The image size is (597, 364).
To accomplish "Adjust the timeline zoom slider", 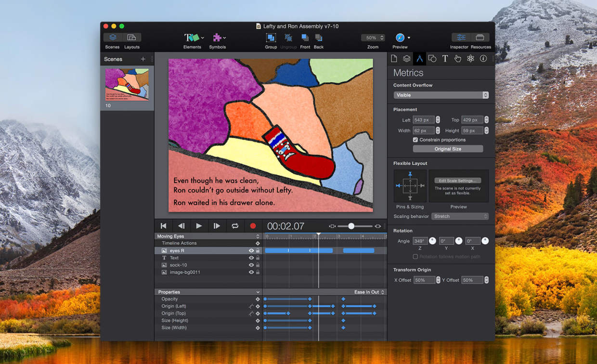I will point(351,226).
